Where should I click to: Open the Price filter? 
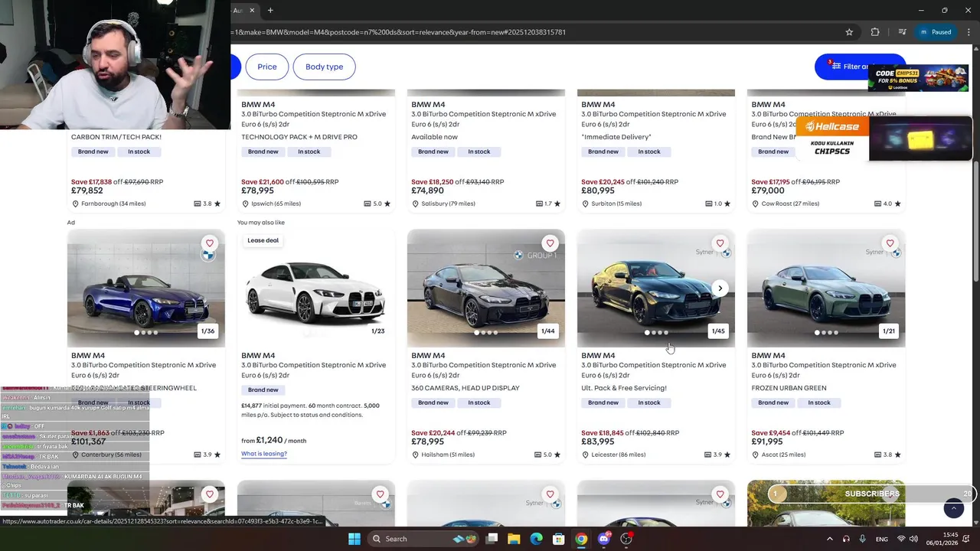267,67
